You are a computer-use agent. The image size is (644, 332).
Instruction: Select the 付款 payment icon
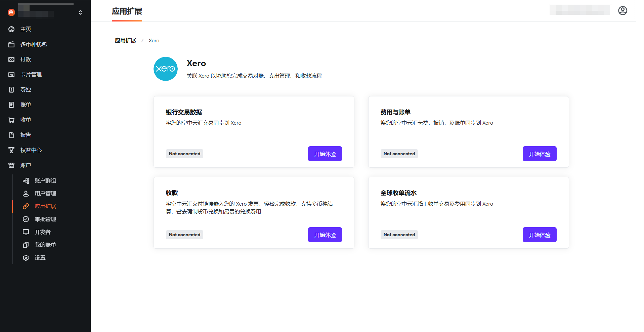tap(11, 59)
